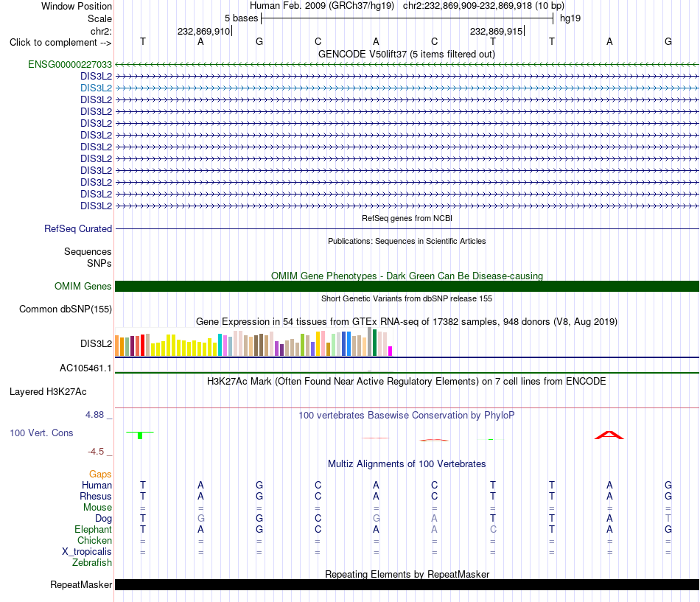This screenshot has width=700, height=602.
Task: Select the "chr2:" ruler label
Action: (x=101, y=31)
